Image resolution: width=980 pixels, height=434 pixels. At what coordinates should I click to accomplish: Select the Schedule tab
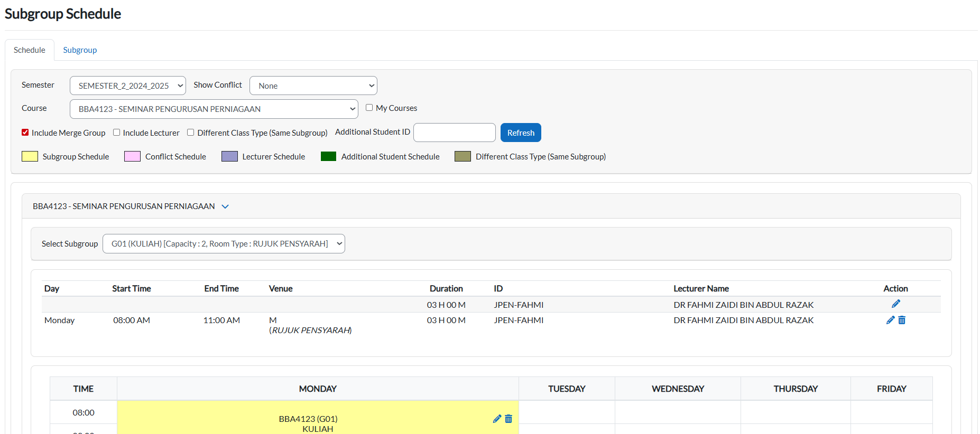point(30,50)
